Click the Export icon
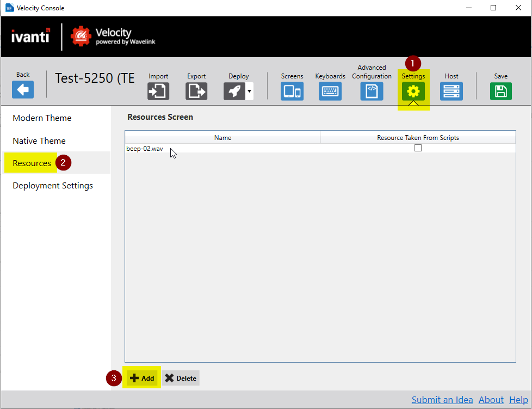 point(196,91)
